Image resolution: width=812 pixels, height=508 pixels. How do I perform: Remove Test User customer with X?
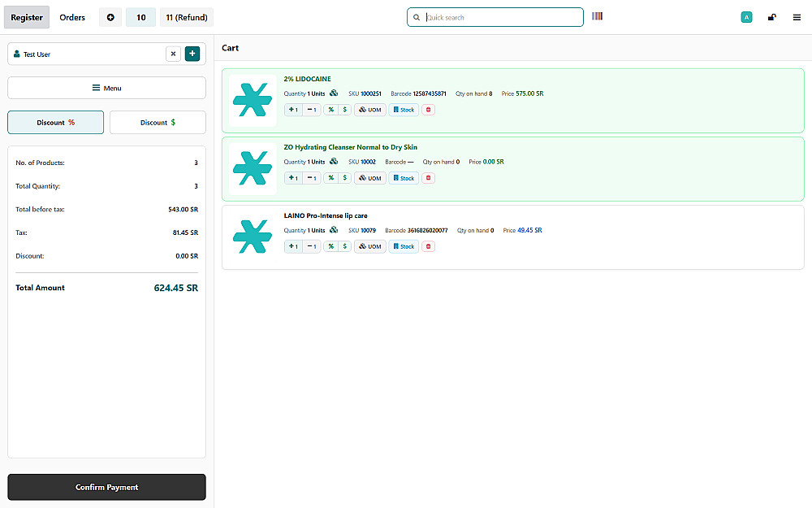[174, 54]
